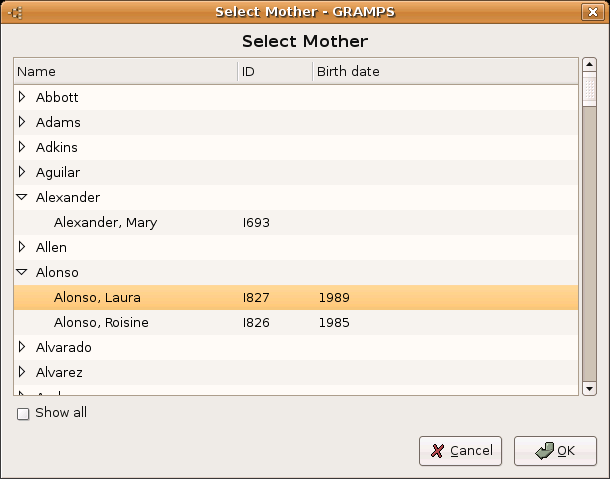Click the scrollbar down arrow
The height and width of the screenshot is (479, 610).
coord(589,388)
